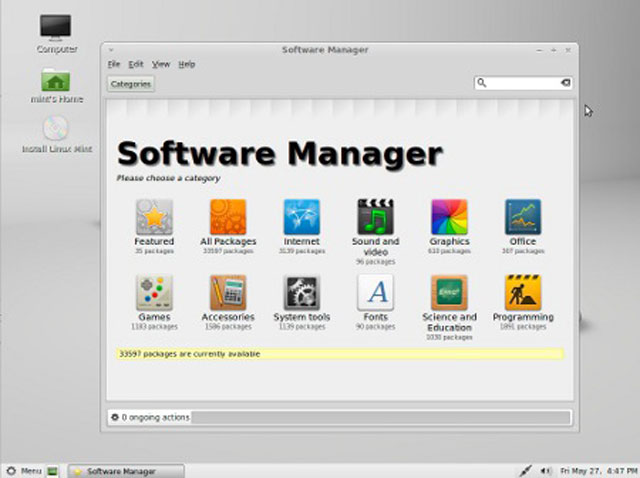Screen dimensions: 640x478
Task: Select the Games controller icon
Action: [x=154, y=292]
